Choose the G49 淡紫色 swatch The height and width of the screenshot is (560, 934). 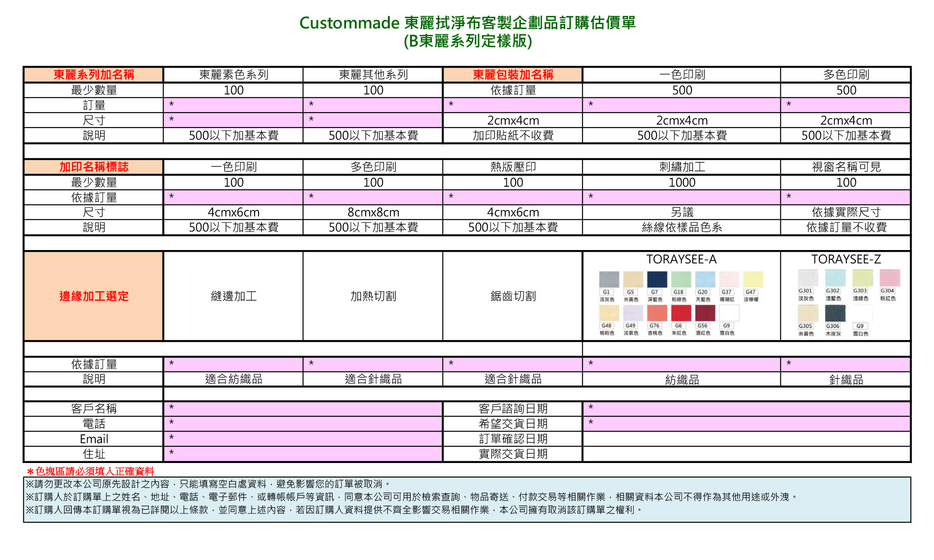pos(633,313)
